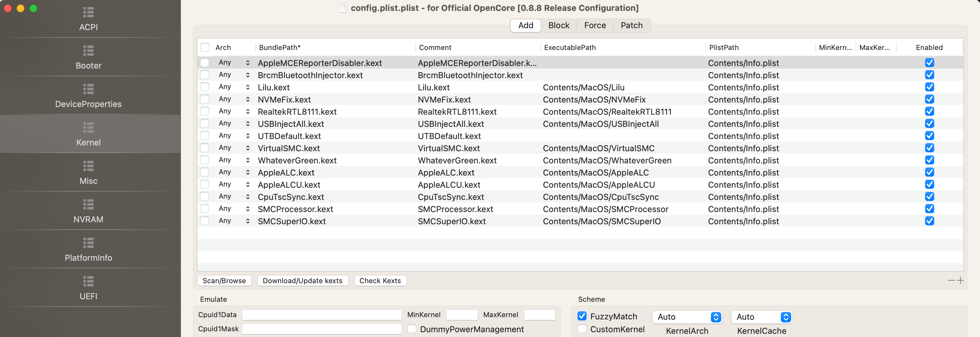Switch to the Add tab
This screenshot has width=980, height=337.
click(525, 25)
